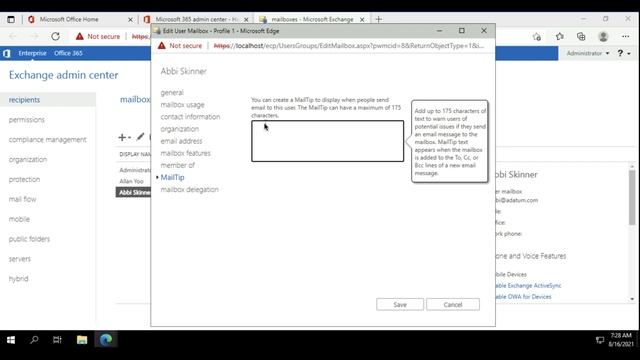This screenshot has height=360, width=640.
Task: Select the Abbi Skinner mailbox row
Action: 133,192
